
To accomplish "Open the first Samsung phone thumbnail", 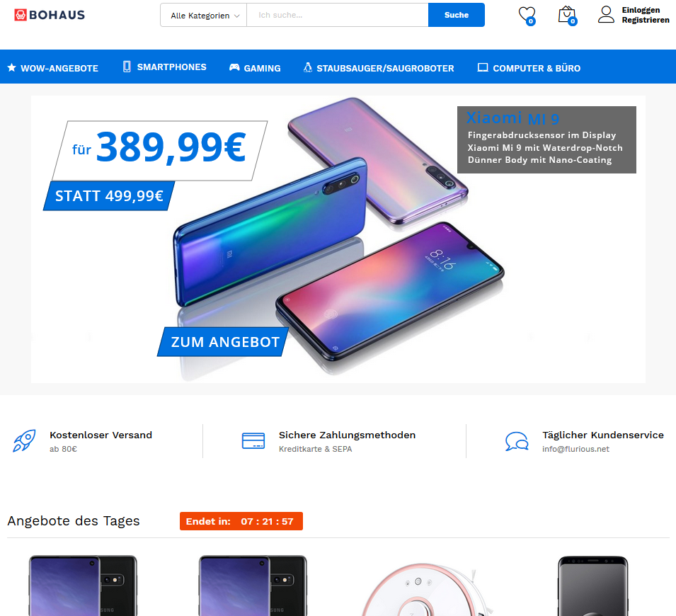I will click(83, 586).
